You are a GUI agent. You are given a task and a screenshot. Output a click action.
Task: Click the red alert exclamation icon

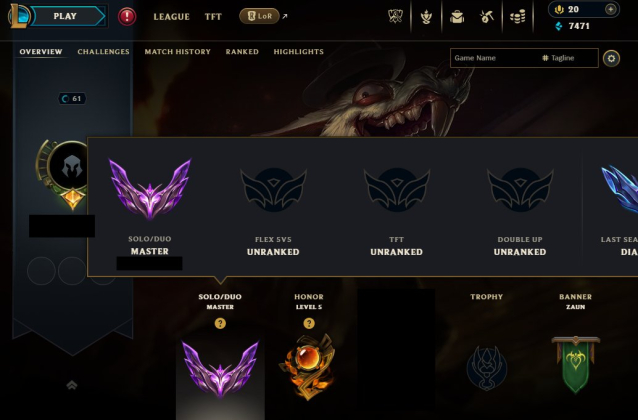pos(127,17)
